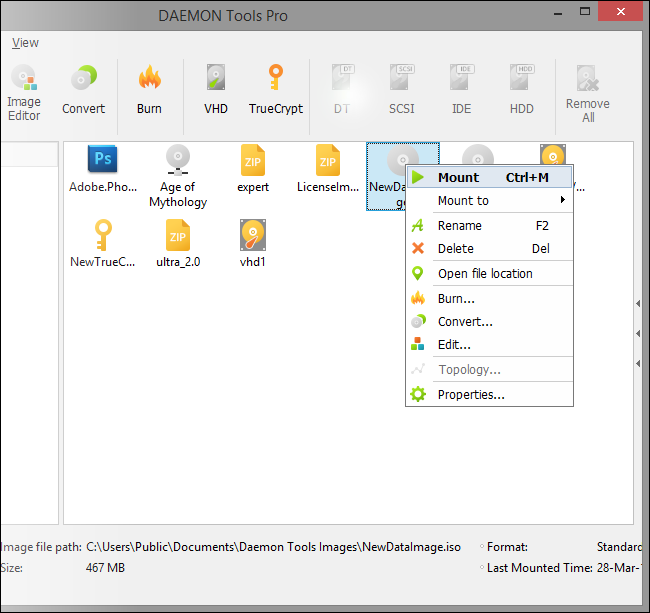650x613 pixels.
Task: Select the ultra_2.0 ZIP file
Action: [178, 244]
